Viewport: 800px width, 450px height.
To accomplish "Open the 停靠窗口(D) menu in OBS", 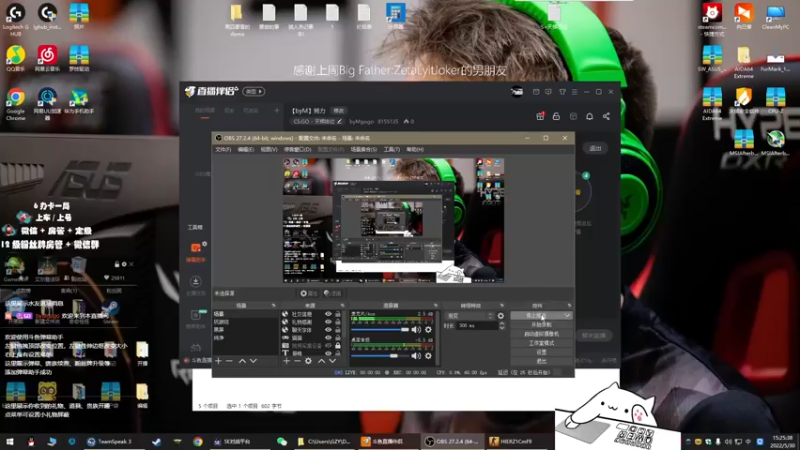I will (297, 149).
